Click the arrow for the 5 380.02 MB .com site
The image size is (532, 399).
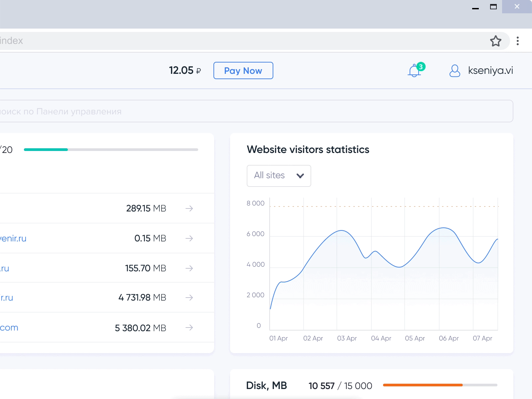click(x=189, y=328)
